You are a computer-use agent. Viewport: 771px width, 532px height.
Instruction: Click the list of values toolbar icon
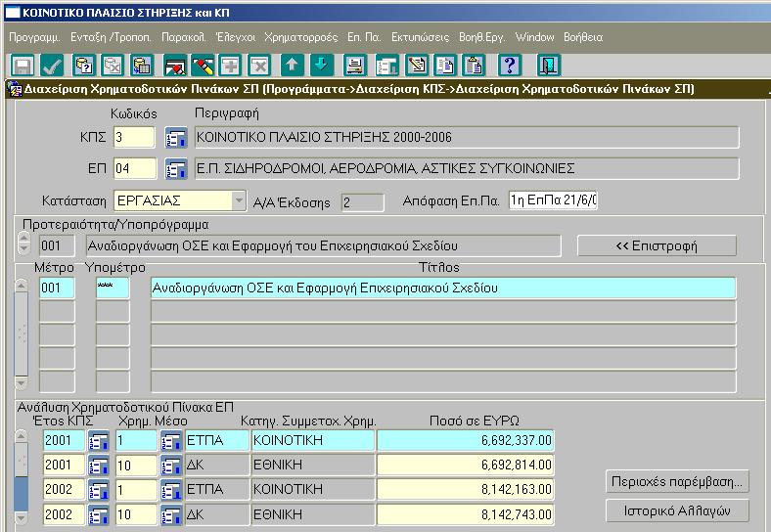pyautogui.click(x=387, y=66)
